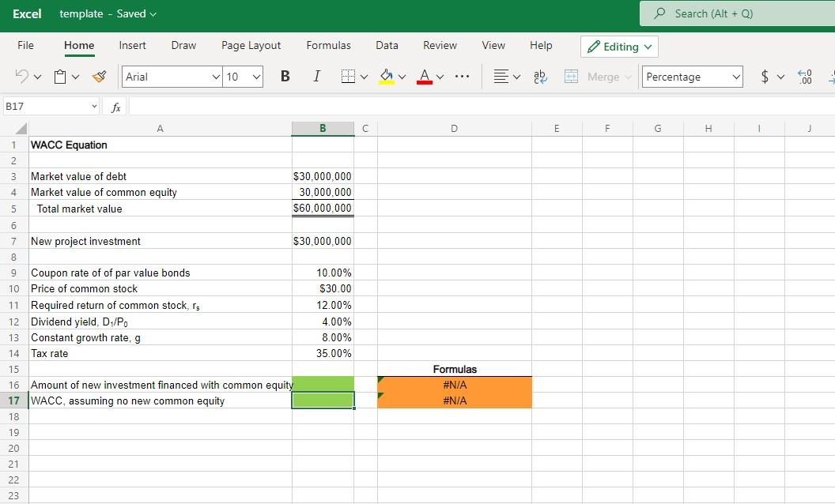Screen dimensions: 835x504
Task: Click the Review tab
Action: pos(440,45)
